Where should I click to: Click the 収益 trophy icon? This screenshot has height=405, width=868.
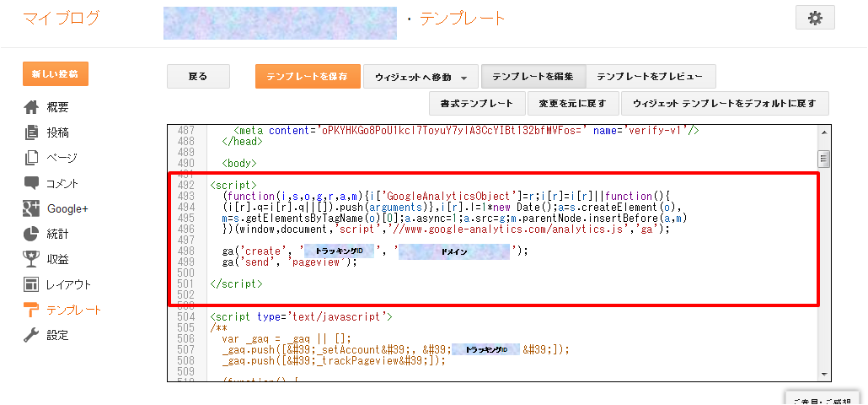coord(31,259)
